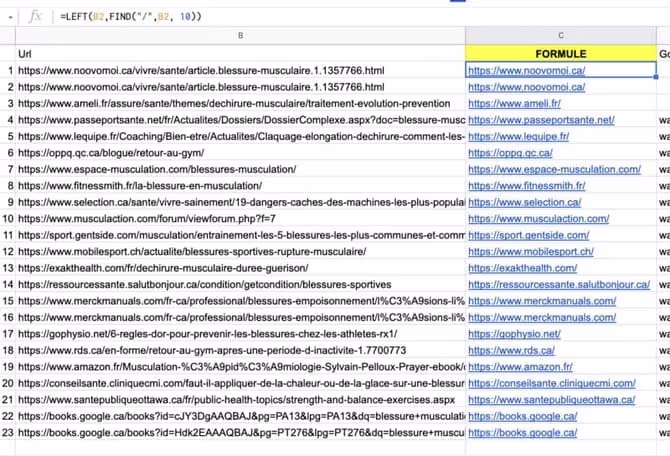Open link https://www.musculaction.com/
This screenshot has height=456, width=670.
click(538, 219)
